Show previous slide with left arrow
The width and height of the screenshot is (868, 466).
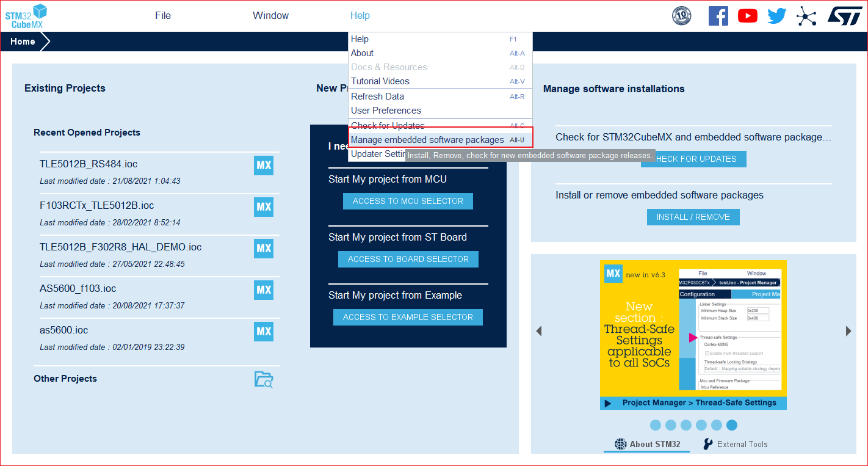tap(539, 331)
